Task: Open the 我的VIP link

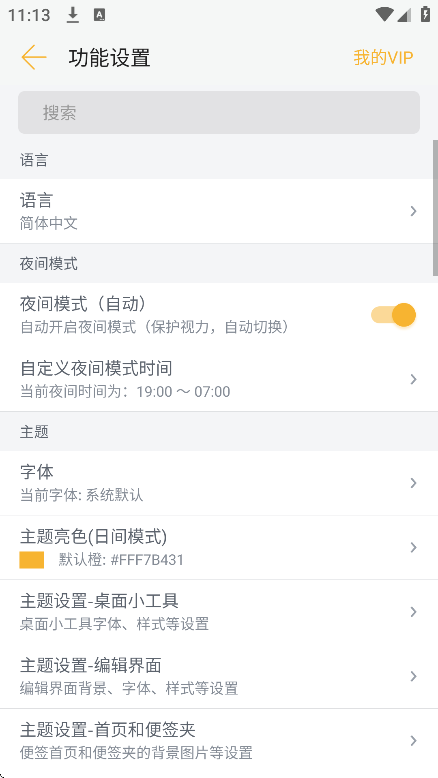Action: 383,58
